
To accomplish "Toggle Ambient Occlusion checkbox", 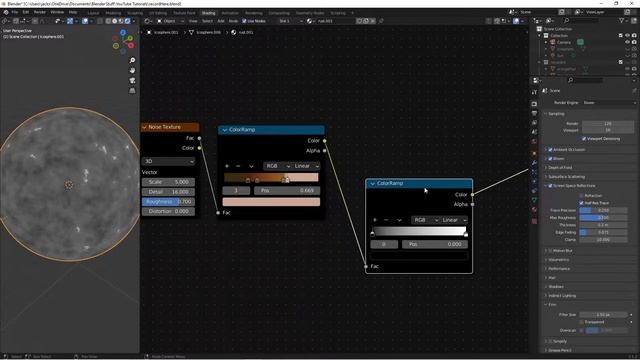I will pos(550,150).
